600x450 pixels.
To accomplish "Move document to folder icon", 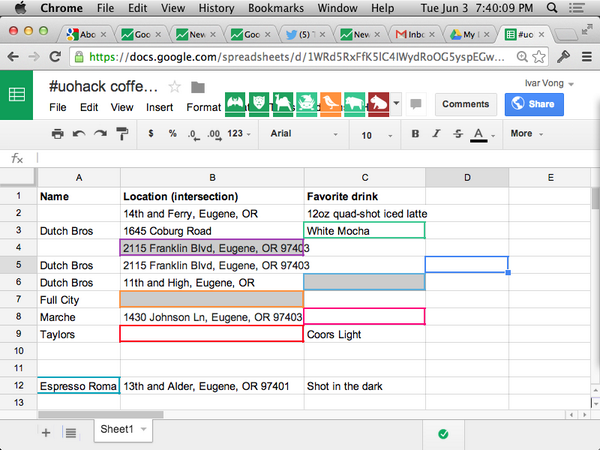I will 198,87.
